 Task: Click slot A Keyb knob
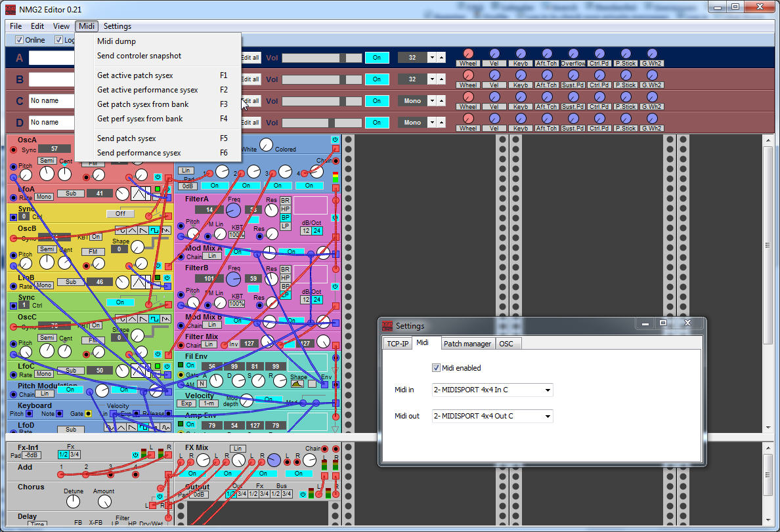[521, 54]
